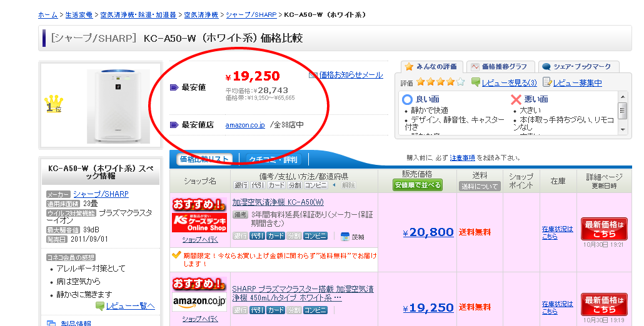The image size is (644, 326).
Task: Click 最新価格はこちら button for amazon
Action: click(604, 304)
